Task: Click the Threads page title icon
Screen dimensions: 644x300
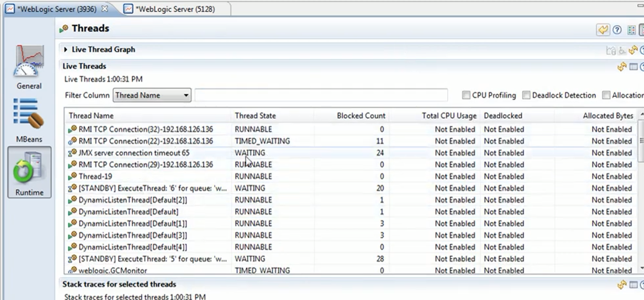Action: point(64,28)
